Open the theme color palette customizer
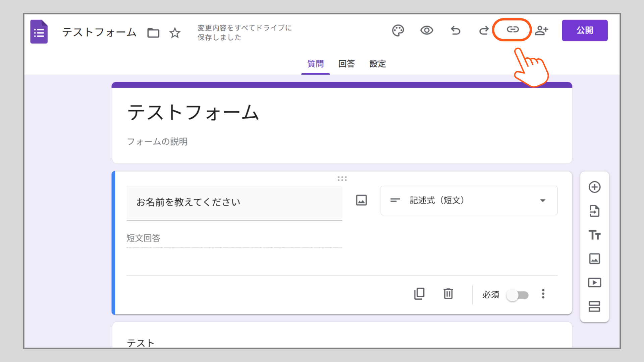Image resolution: width=644 pixels, height=362 pixels. pos(398,31)
